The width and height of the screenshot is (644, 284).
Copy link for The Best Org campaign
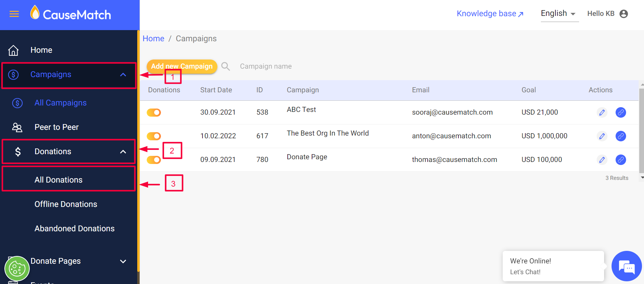621,136
